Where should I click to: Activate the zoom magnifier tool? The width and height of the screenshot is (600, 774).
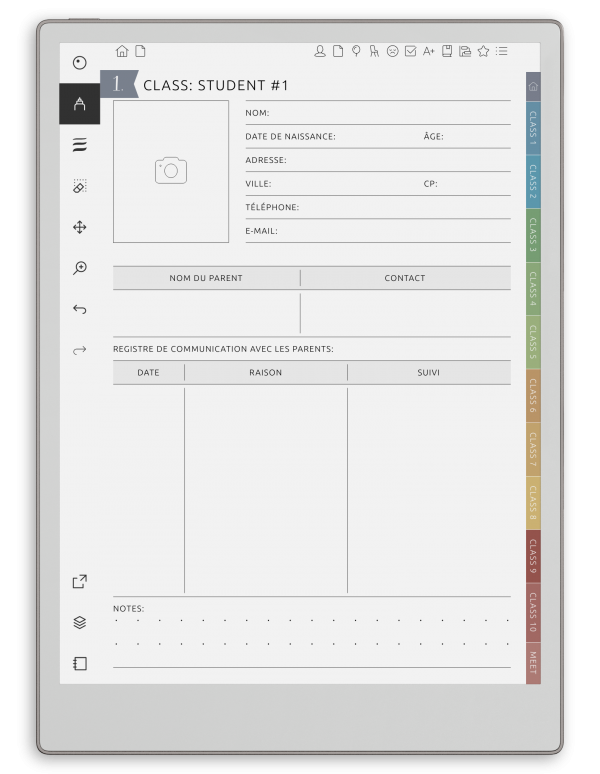79,268
